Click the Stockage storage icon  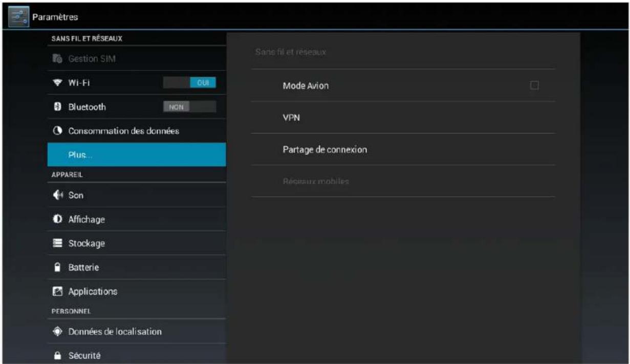coord(57,243)
